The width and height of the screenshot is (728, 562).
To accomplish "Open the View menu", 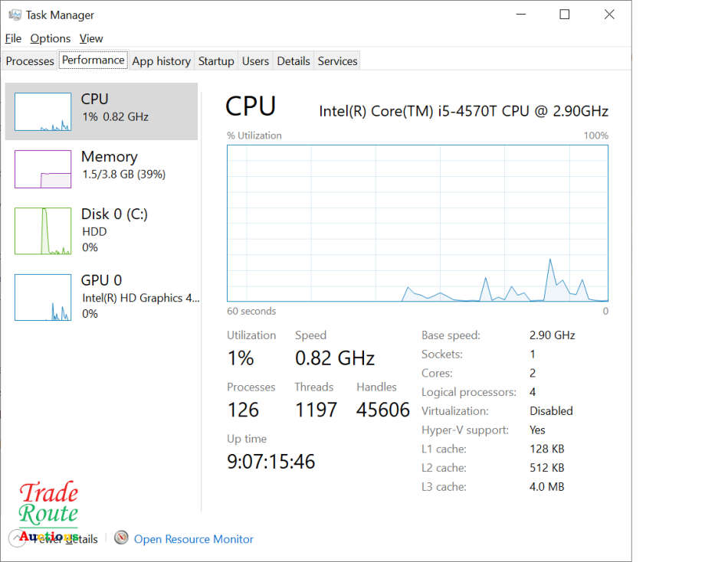I will 91,38.
